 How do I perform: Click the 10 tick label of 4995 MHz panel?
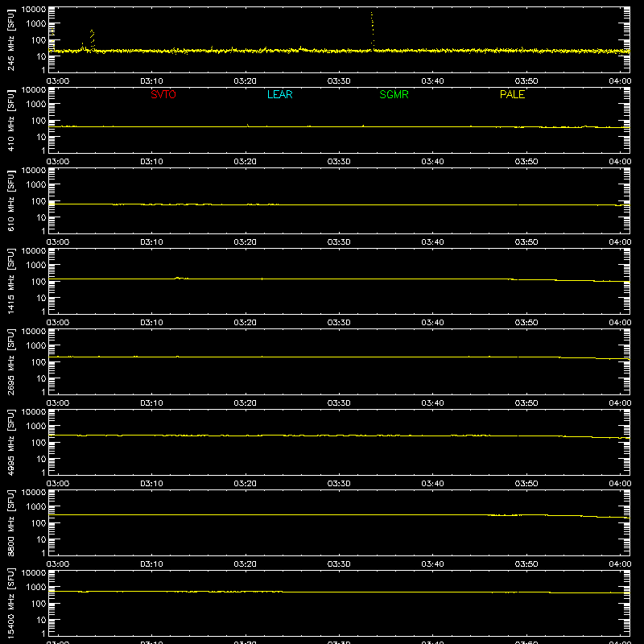coord(41,459)
